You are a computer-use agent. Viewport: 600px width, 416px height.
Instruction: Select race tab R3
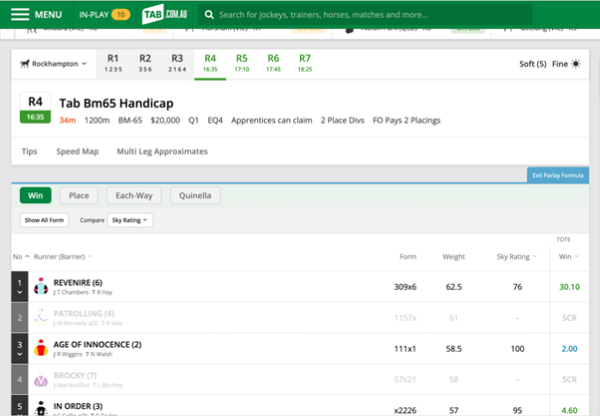(177, 63)
